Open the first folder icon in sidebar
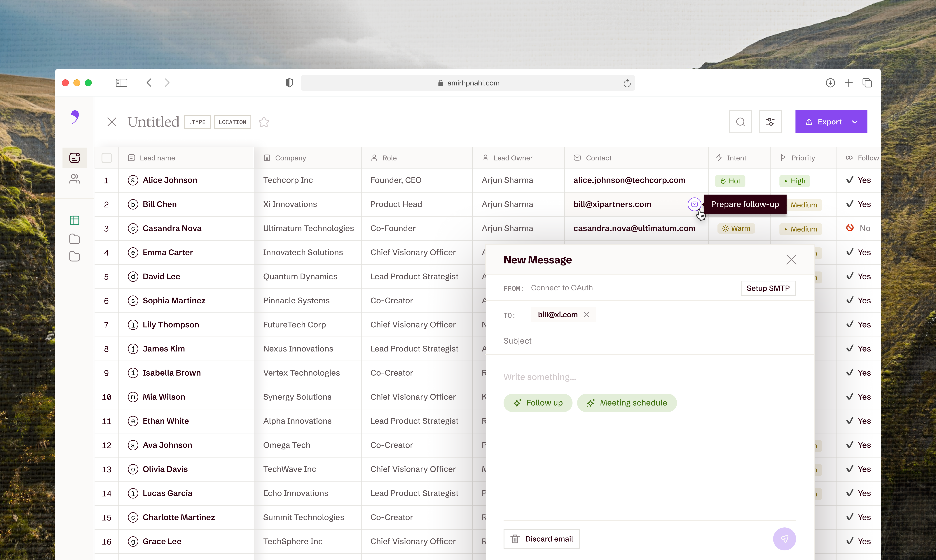Viewport: 936px width, 560px height. tap(74, 239)
